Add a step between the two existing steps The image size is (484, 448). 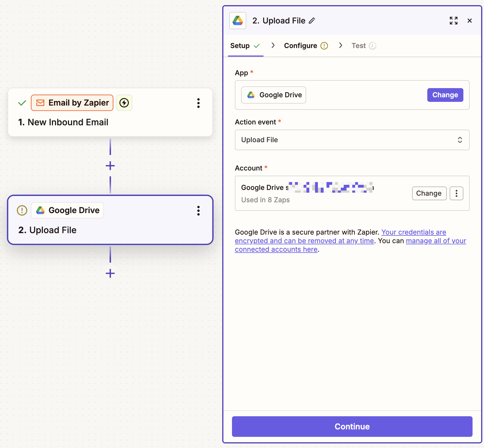(110, 165)
